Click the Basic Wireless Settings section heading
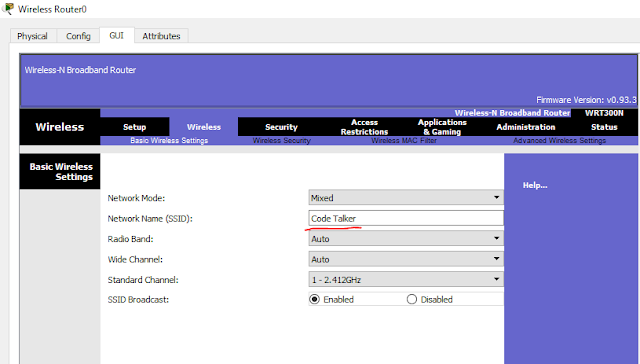The image size is (640, 364). (x=60, y=171)
